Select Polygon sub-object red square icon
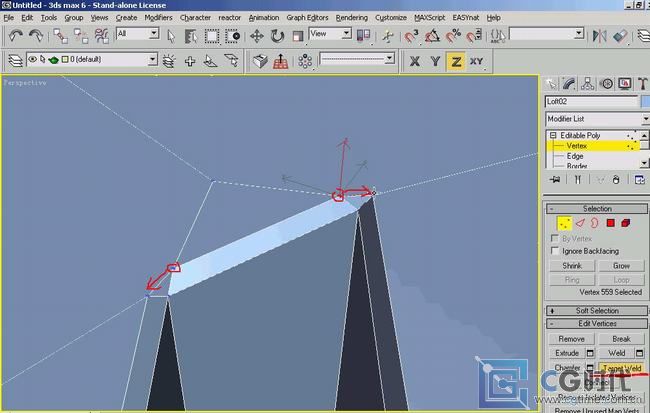 pyautogui.click(x=610, y=223)
